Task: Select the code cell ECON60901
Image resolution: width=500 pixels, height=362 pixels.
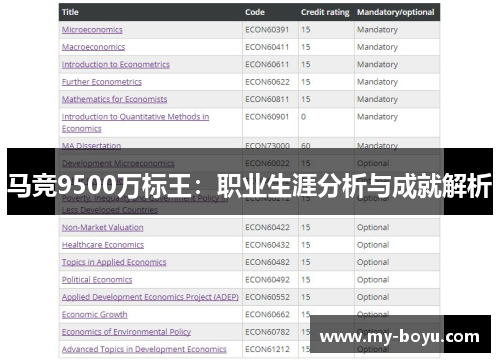Action: click(267, 117)
